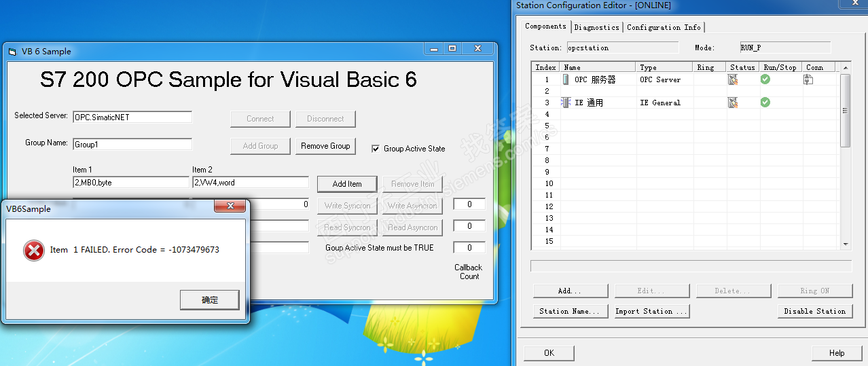The image size is (868, 366).
Task: Click the disabled Delete... button
Action: pos(734,291)
